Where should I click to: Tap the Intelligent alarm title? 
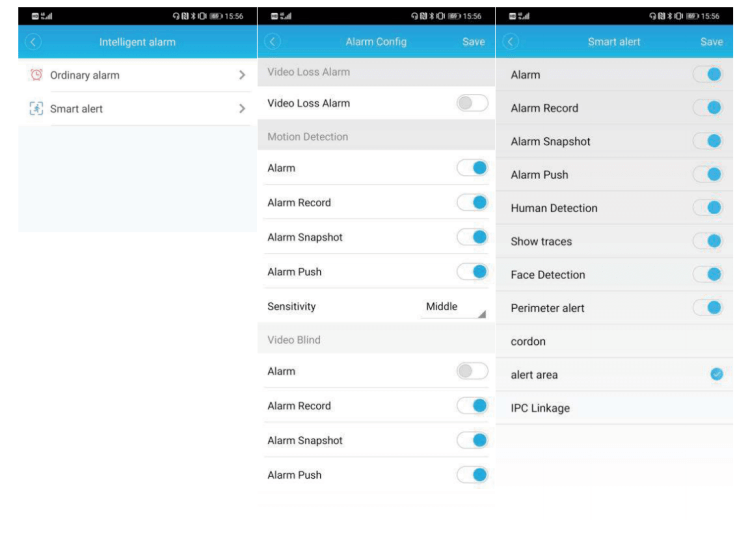(137, 42)
